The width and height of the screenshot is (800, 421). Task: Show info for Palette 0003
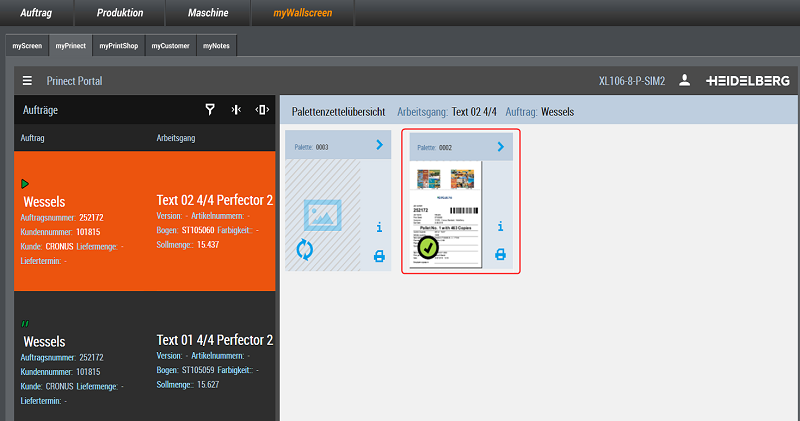tap(379, 227)
